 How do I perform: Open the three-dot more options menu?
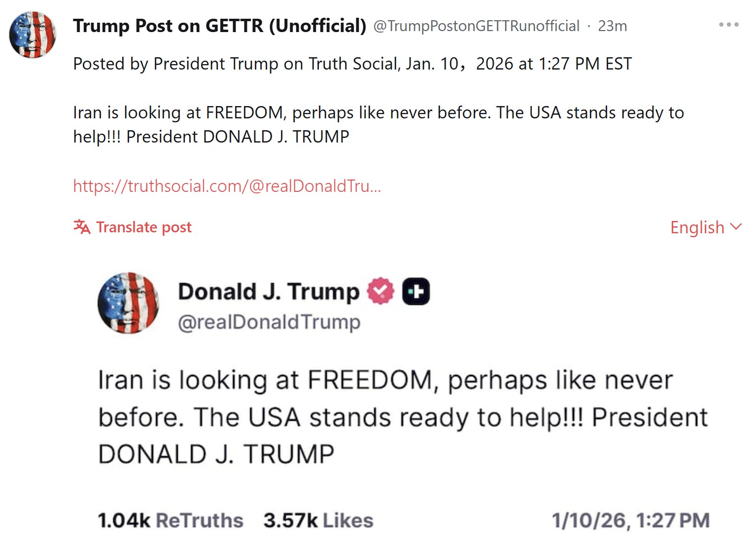point(728,25)
